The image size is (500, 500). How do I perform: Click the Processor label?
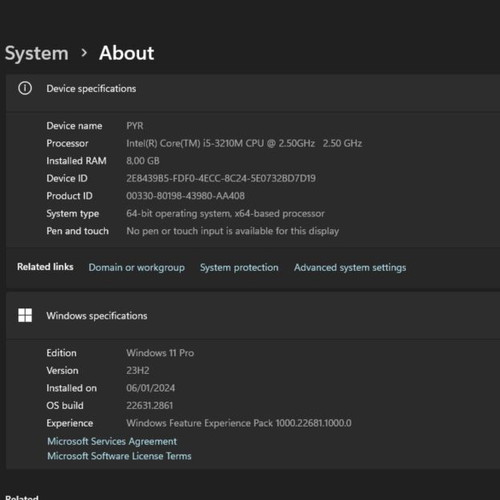coord(67,143)
